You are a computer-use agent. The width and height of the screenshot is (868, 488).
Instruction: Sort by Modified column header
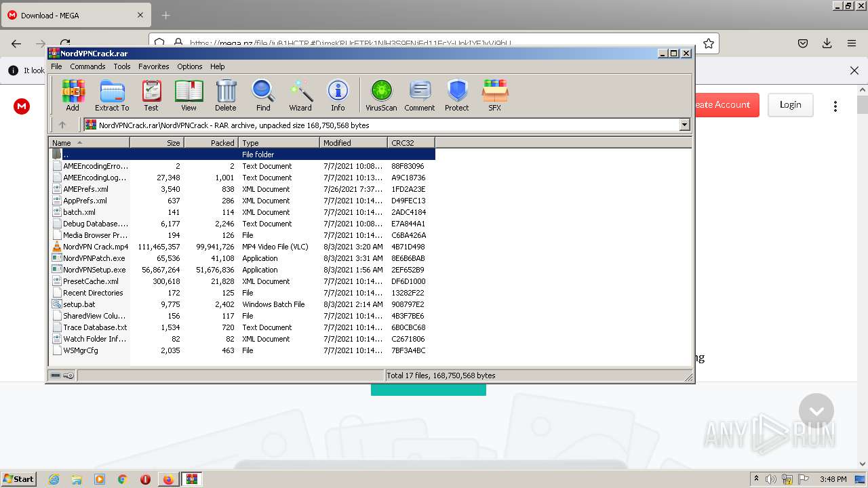(353, 143)
